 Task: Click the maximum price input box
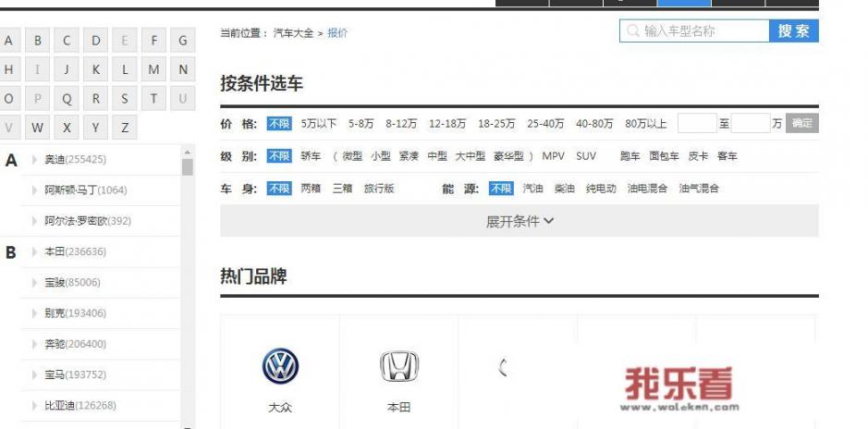click(750, 124)
